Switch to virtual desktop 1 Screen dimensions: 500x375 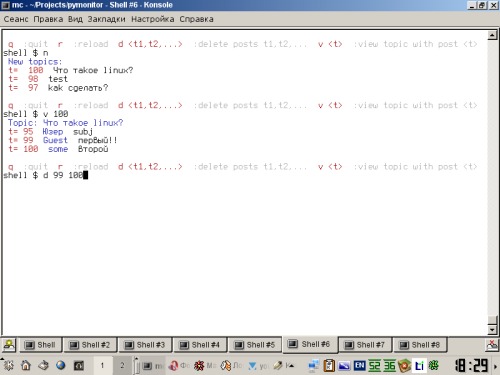point(102,365)
